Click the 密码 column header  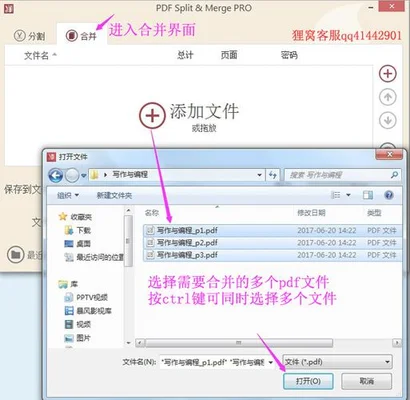pos(289,54)
